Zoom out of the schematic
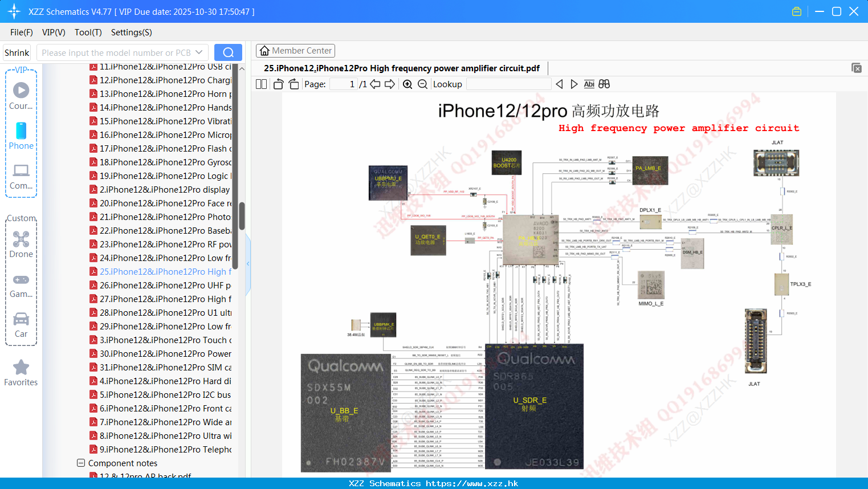 [x=422, y=84]
